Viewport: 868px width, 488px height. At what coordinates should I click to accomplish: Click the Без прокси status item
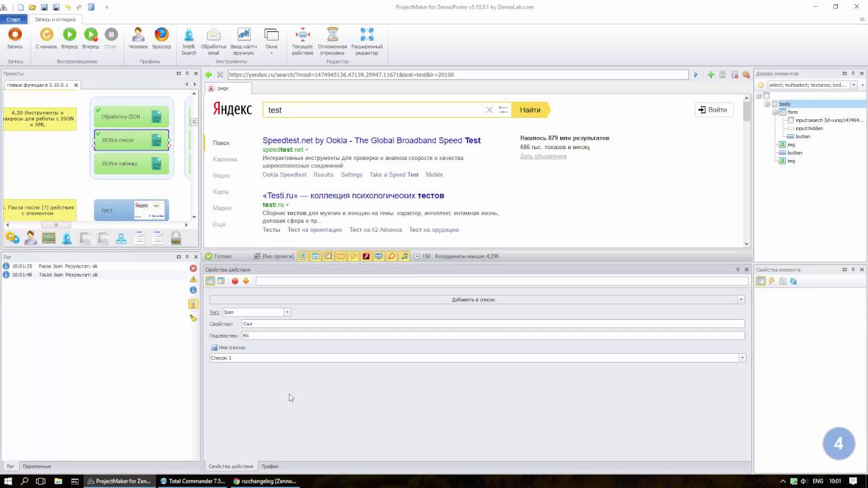click(x=273, y=256)
